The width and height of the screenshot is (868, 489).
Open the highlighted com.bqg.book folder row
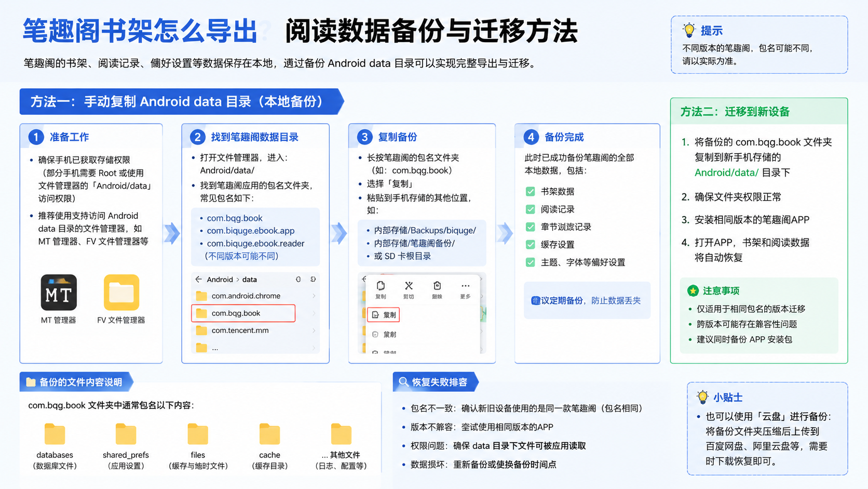pos(243,313)
